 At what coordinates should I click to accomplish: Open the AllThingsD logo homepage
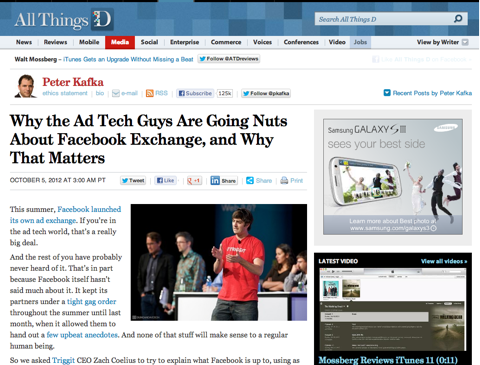point(63,19)
